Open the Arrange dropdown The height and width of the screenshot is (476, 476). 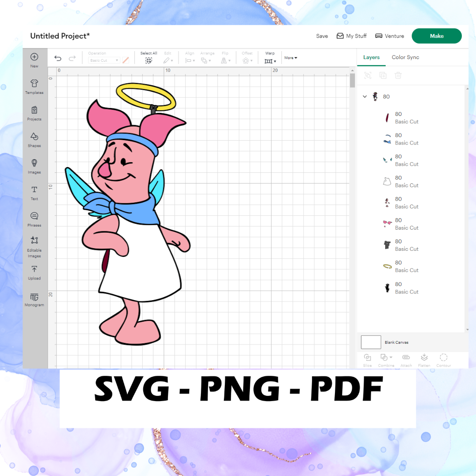point(206,60)
